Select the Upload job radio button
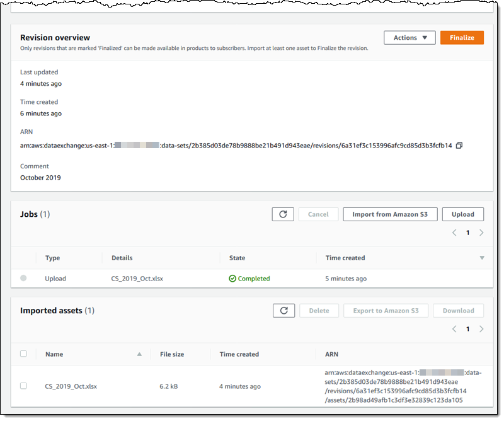504x421 pixels. (x=23, y=278)
